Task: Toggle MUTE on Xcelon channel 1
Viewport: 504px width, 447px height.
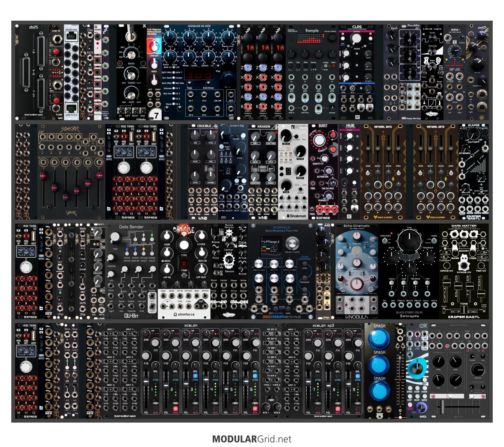Action: tap(156, 409)
